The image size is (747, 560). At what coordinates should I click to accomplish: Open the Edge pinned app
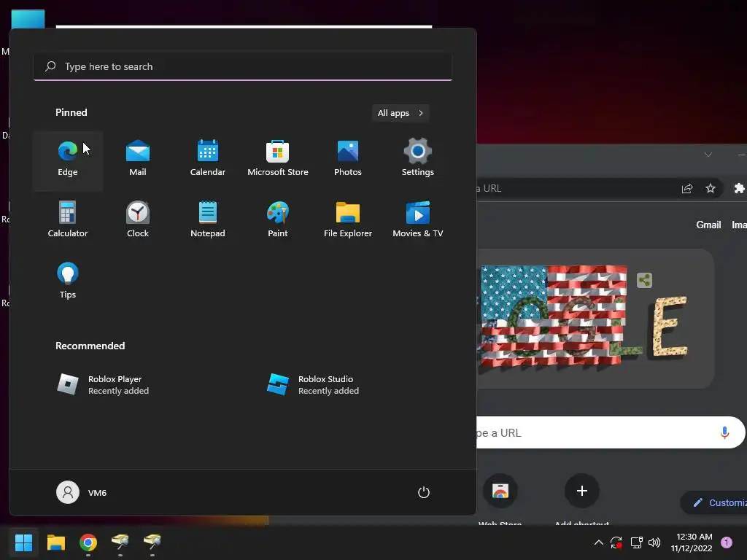[x=68, y=160]
